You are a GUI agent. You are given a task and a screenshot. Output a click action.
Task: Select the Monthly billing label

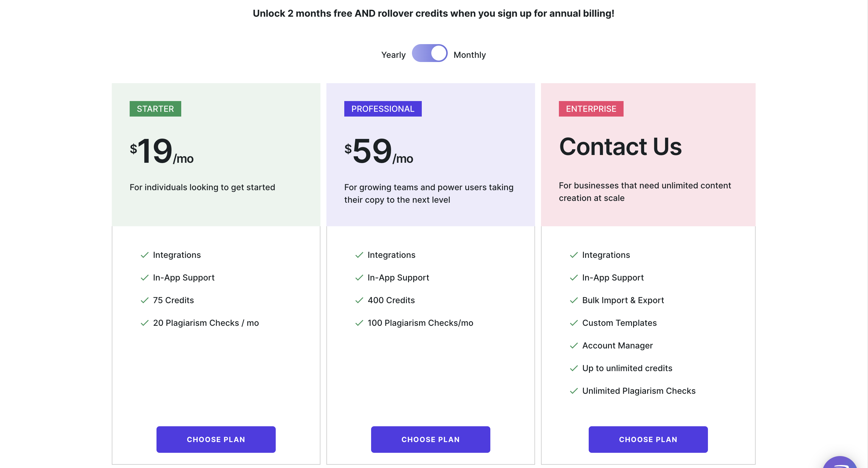pyautogui.click(x=469, y=55)
